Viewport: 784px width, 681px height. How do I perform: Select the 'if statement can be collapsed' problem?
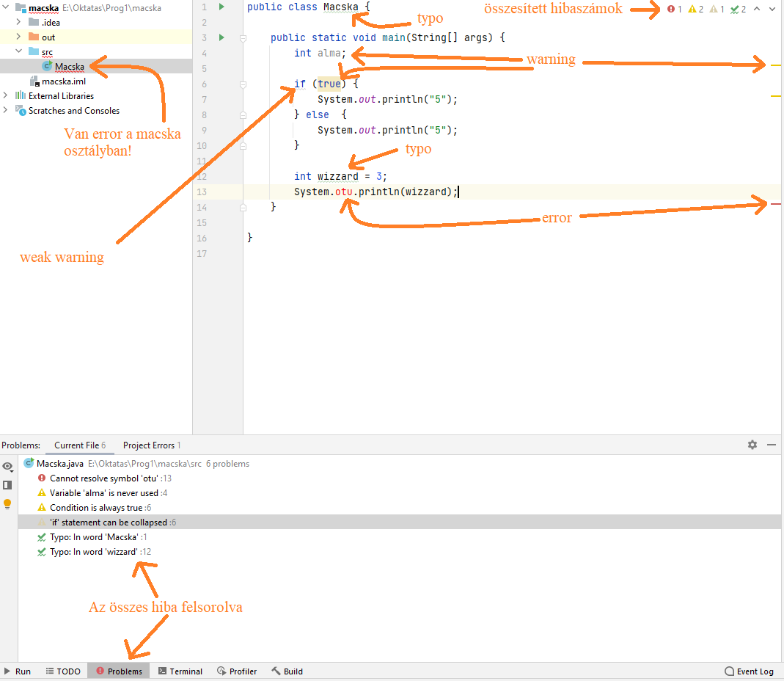tap(400, 522)
